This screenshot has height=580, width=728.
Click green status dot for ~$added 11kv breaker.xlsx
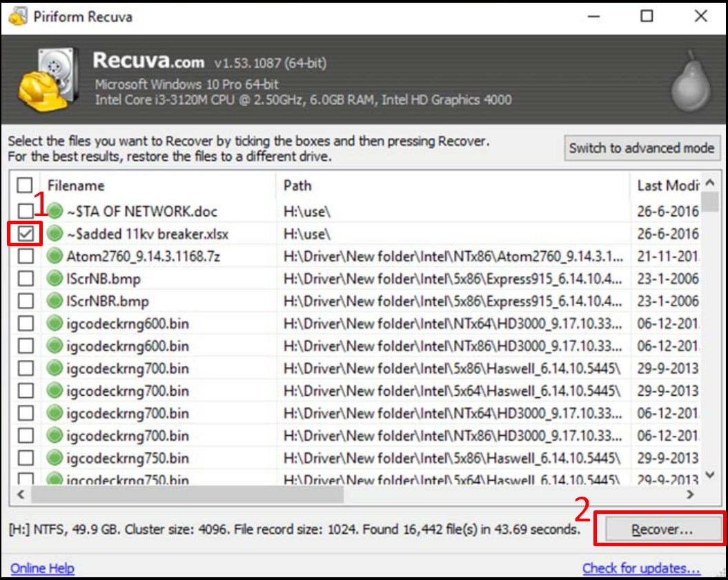point(55,233)
